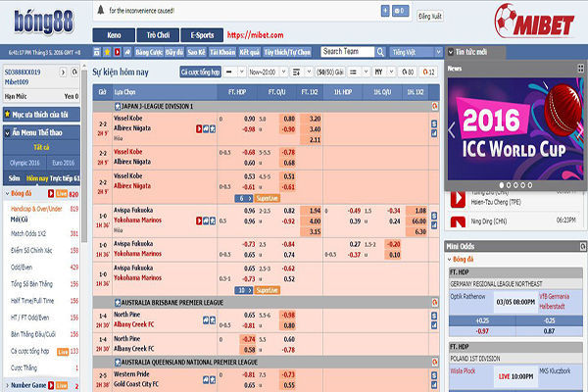The image size is (588, 392).
Task: Click the Đăng Xuất logout button
Action: pyautogui.click(x=430, y=16)
